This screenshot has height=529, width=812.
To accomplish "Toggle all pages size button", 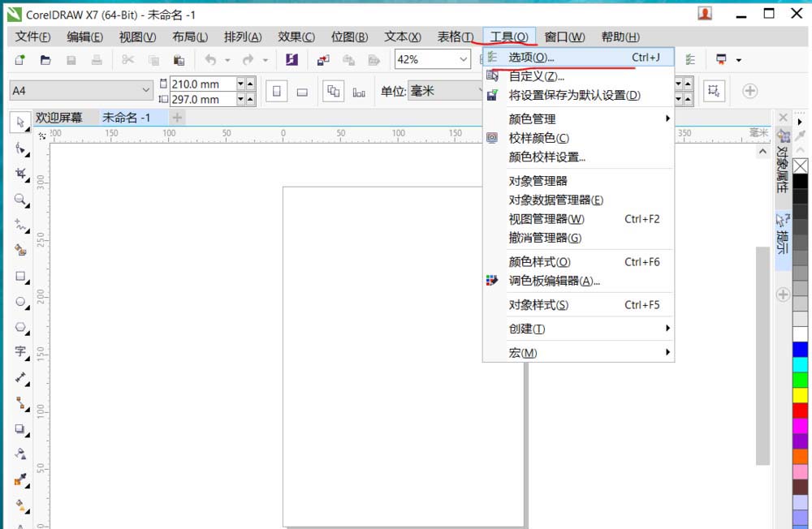I will pos(334,92).
